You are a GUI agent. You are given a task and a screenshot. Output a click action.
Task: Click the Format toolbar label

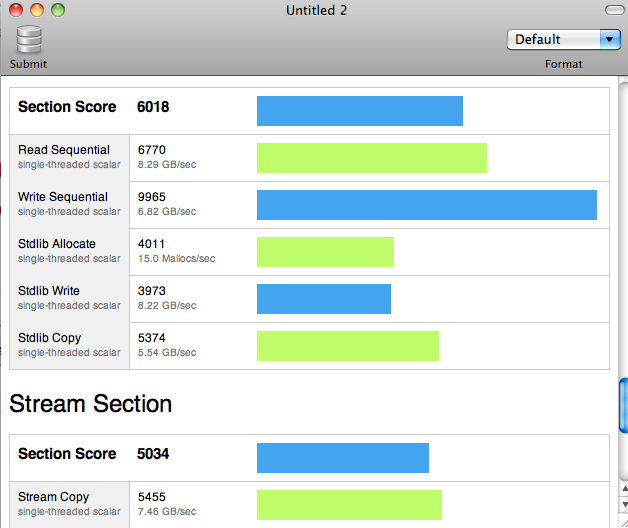pos(564,64)
